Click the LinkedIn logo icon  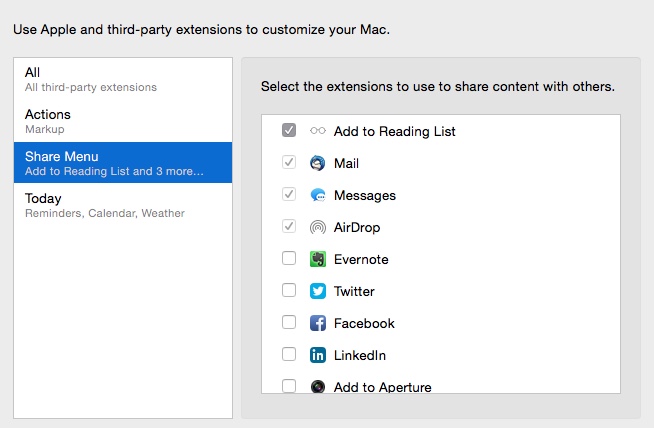pyautogui.click(x=317, y=355)
